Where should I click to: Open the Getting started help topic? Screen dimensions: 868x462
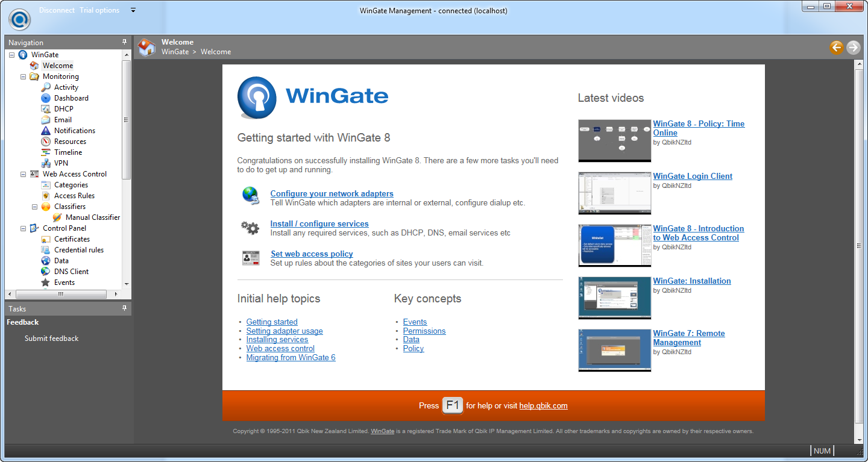click(271, 322)
